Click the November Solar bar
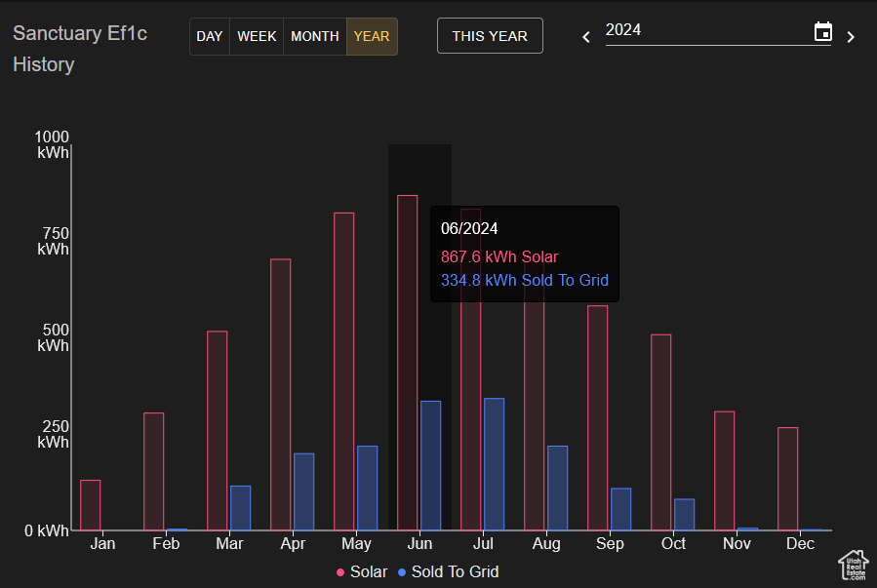877x588 pixels. click(x=724, y=471)
